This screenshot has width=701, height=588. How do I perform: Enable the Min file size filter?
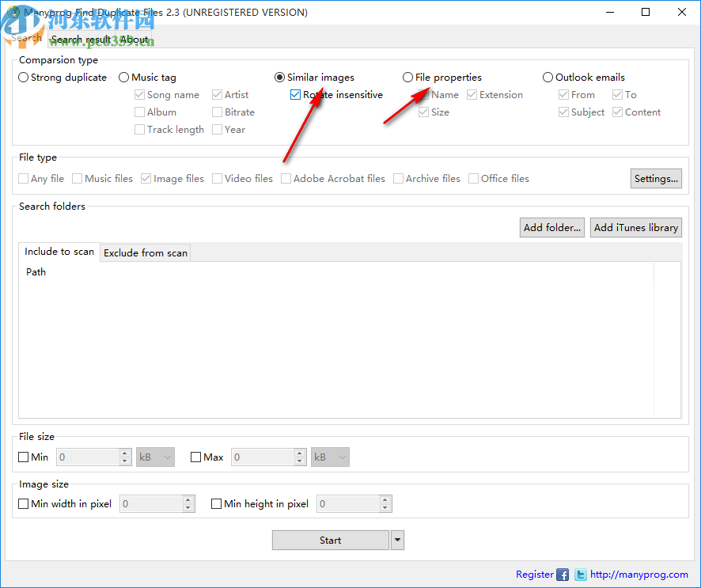tap(23, 457)
